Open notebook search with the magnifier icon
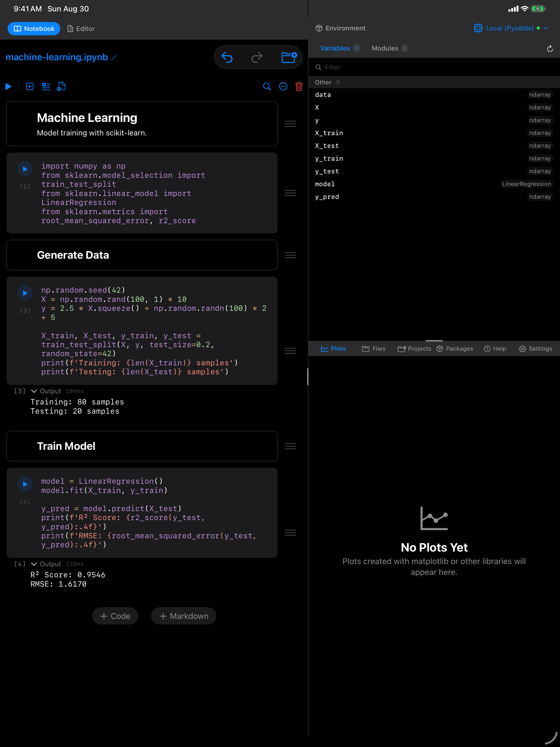 pos(267,87)
